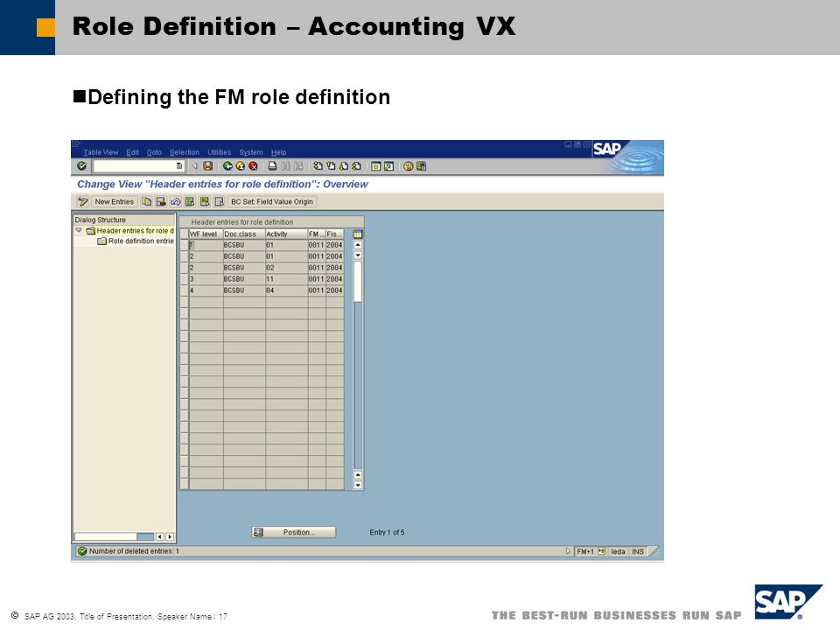Click the table configuration icon above the scrollbar
Screen dimensions: 840x630
(358, 234)
